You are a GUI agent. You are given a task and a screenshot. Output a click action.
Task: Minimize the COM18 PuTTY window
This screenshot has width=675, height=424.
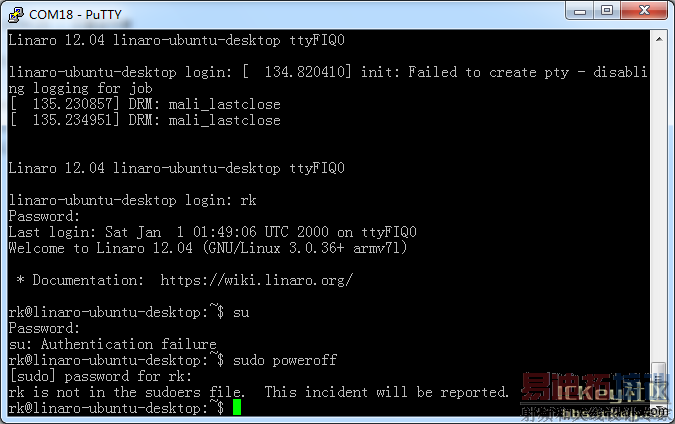pos(579,11)
